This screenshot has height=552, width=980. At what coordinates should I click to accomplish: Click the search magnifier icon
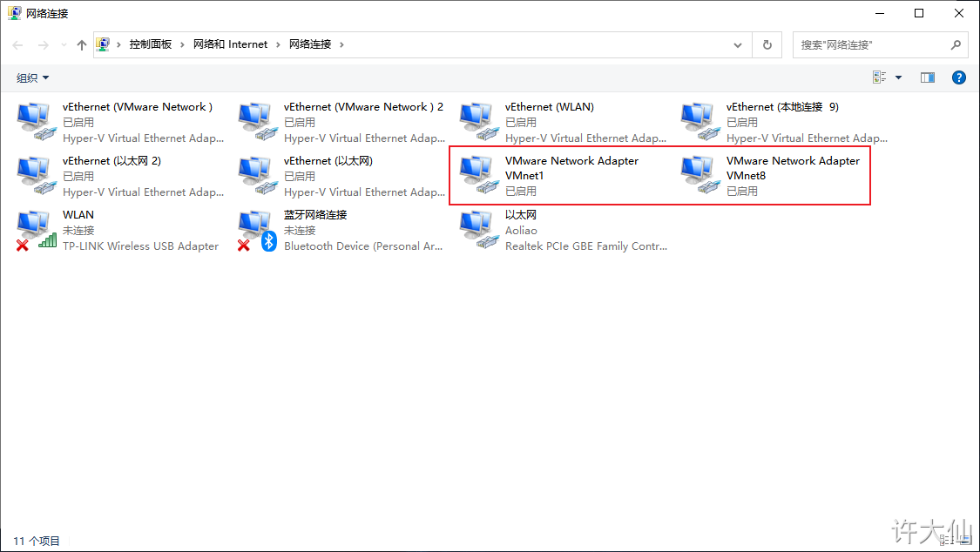pyautogui.click(x=956, y=45)
